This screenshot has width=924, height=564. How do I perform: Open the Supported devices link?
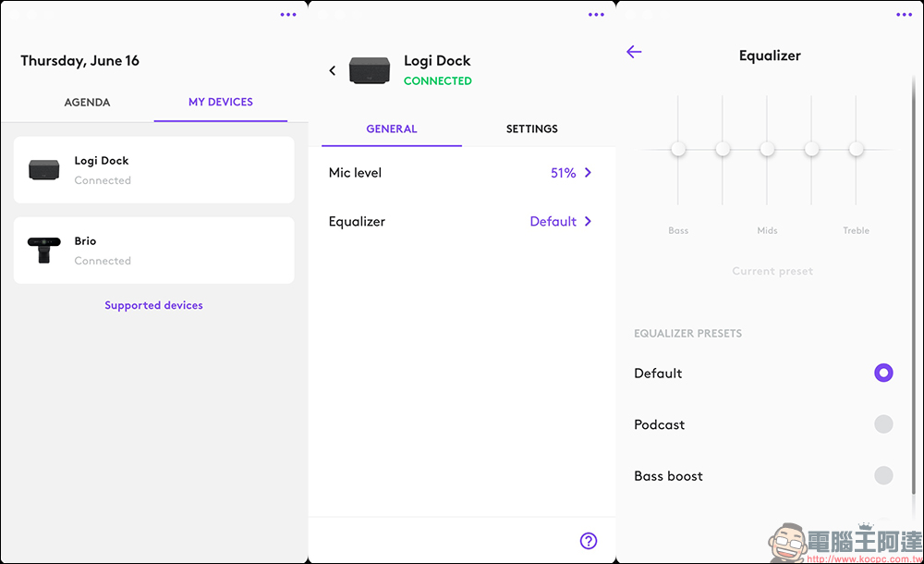153,305
